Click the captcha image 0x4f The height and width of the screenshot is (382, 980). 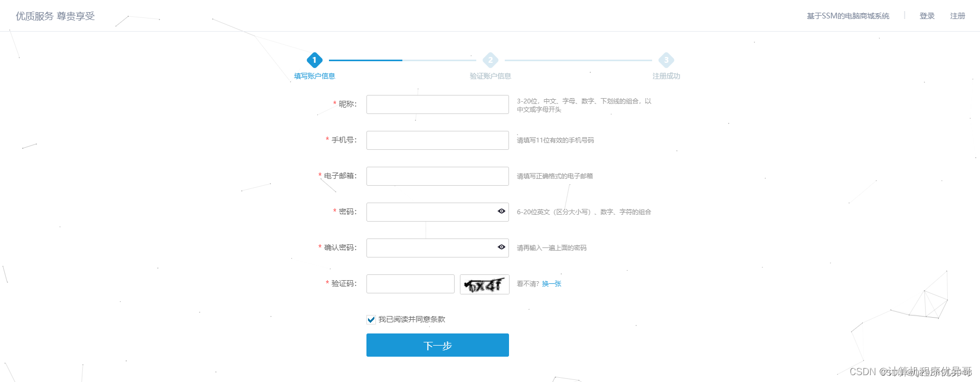coord(484,284)
